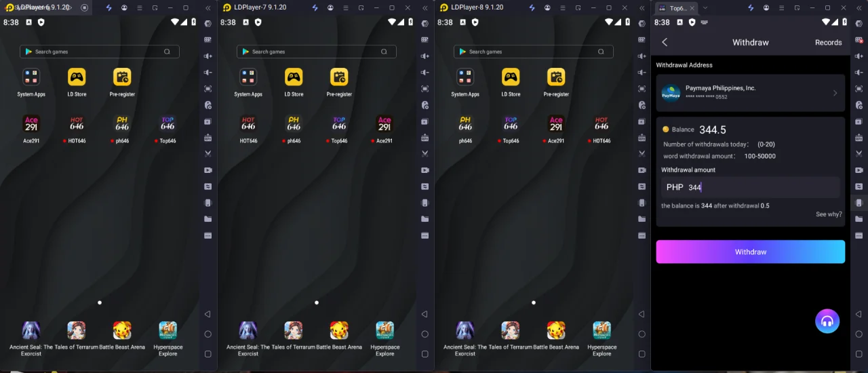Open ph646 app in LDPlayer-7 window

pyautogui.click(x=294, y=124)
